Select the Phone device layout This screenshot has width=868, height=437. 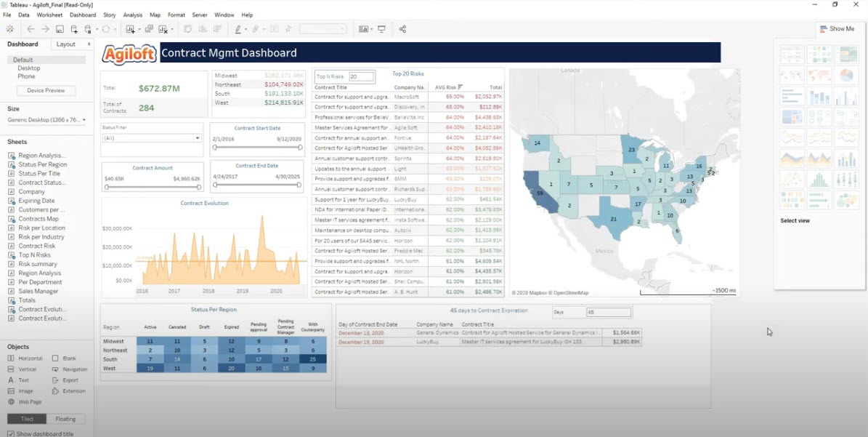click(26, 76)
